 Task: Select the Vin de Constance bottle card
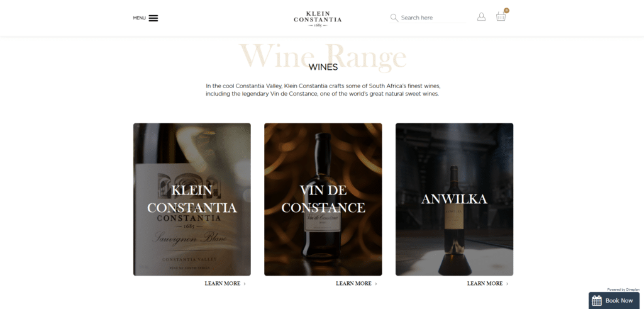click(323, 199)
